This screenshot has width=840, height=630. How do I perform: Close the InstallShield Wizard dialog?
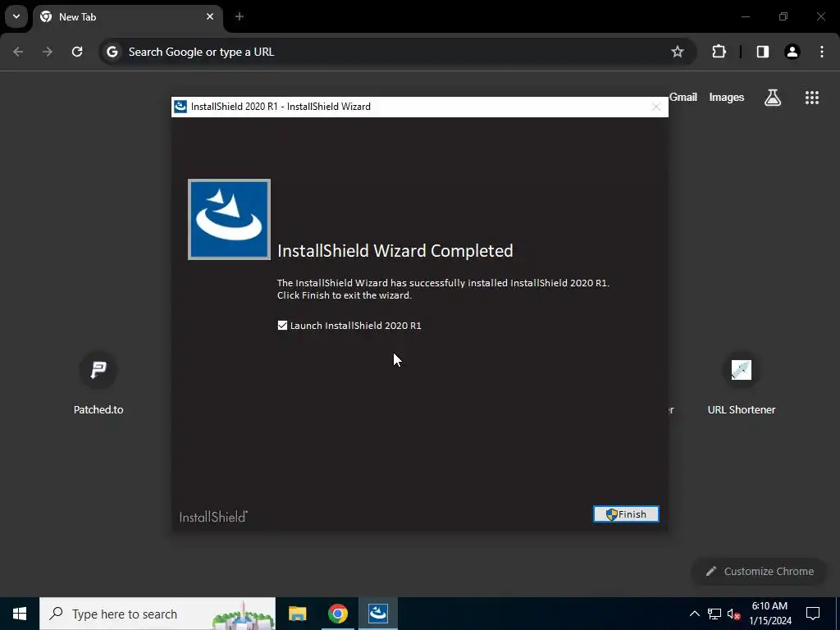(x=655, y=107)
